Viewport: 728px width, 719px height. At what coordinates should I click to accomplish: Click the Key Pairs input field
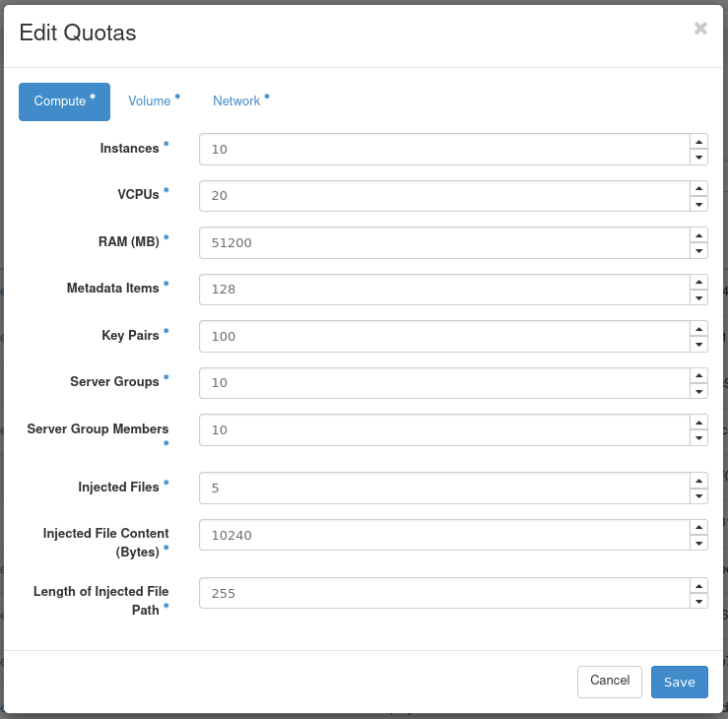tap(443, 336)
